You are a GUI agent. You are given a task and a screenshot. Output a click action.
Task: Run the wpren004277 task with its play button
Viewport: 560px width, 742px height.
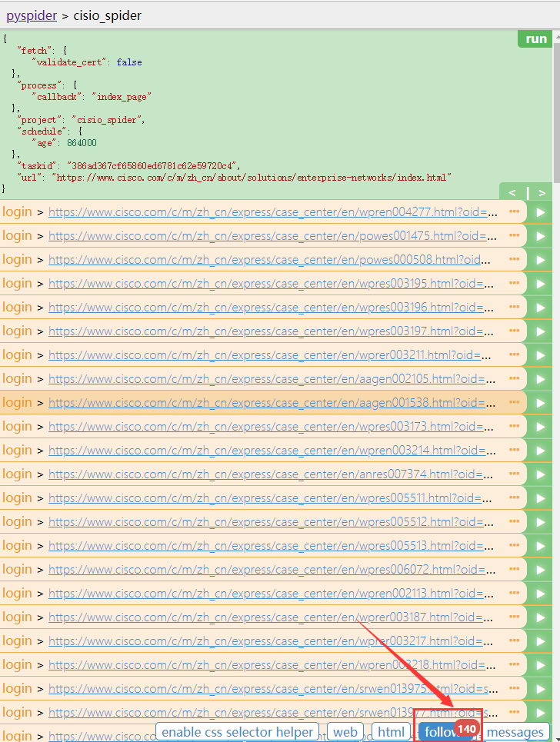(x=540, y=212)
